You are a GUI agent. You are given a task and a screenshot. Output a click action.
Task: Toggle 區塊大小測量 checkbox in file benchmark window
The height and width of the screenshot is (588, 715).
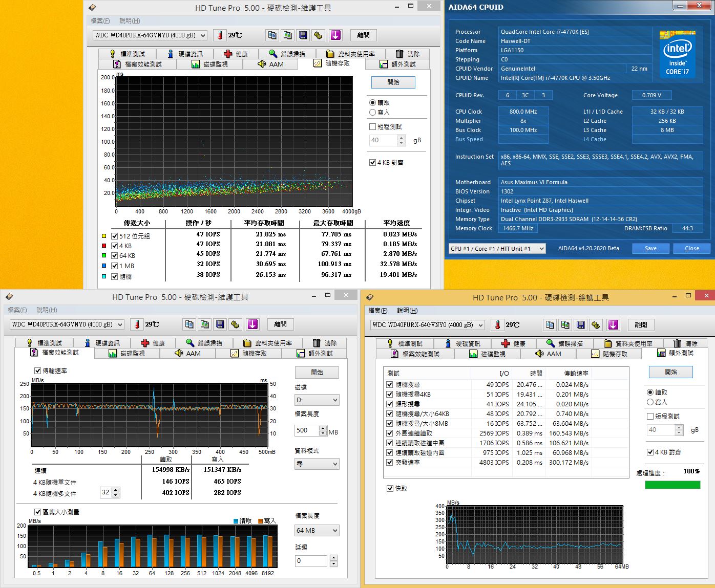click(37, 512)
